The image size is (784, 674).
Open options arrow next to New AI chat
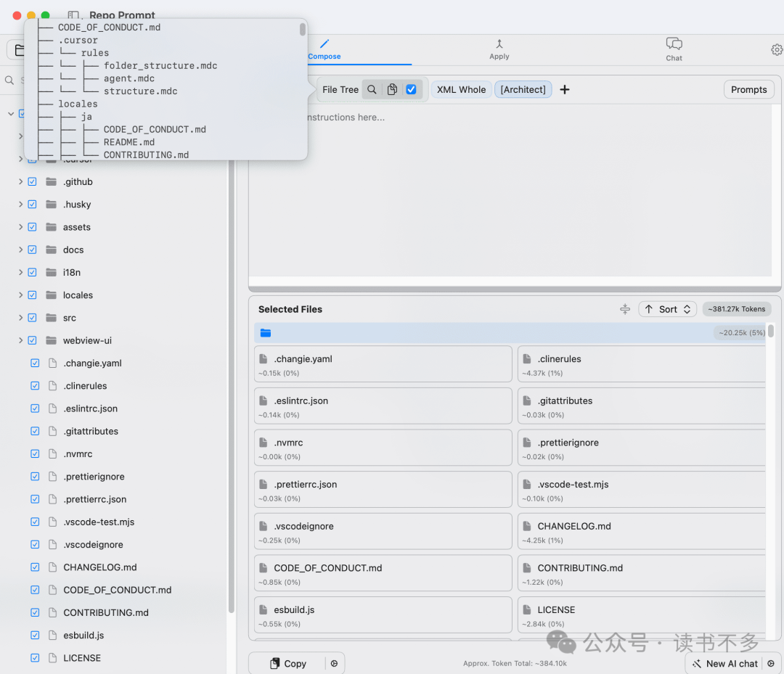click(769, 663)
